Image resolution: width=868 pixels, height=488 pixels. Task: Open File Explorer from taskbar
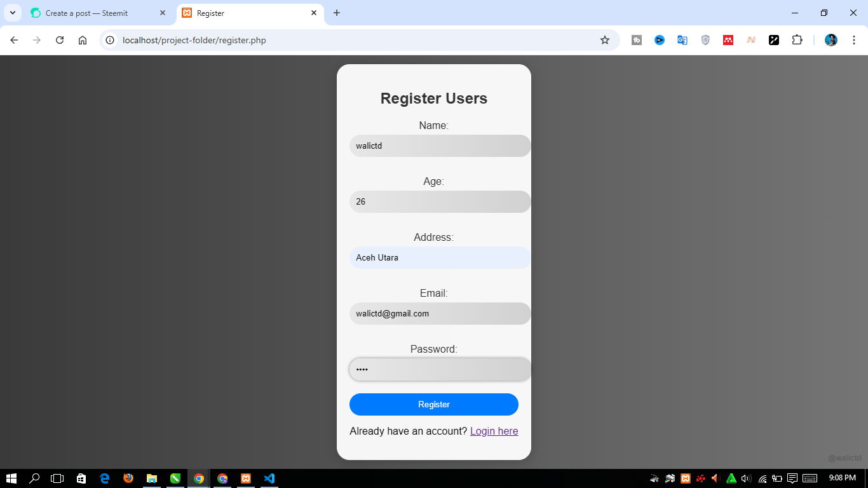tap(152, 478)
